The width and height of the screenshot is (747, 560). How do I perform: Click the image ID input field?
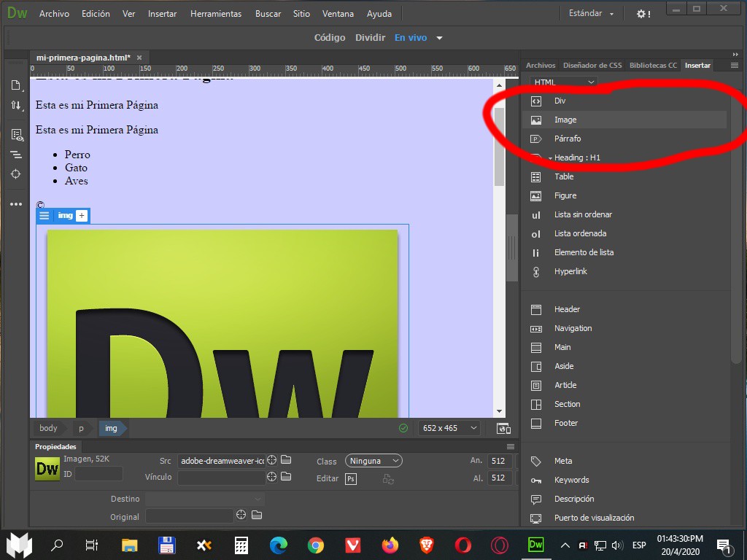coord(98,474)
